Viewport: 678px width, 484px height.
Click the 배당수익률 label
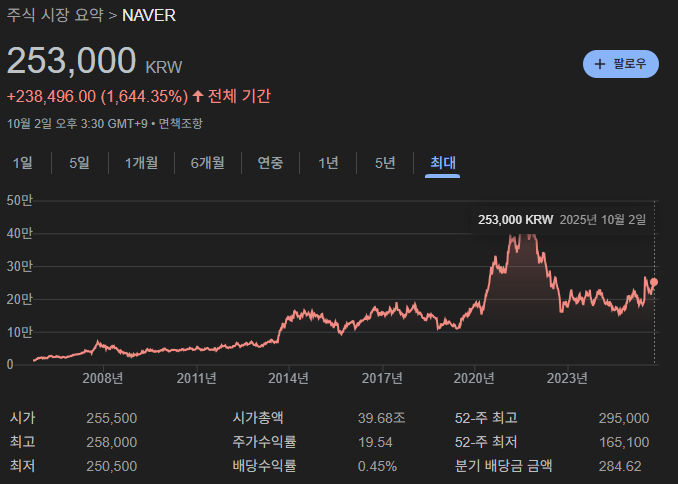click(x=265, y=466)
